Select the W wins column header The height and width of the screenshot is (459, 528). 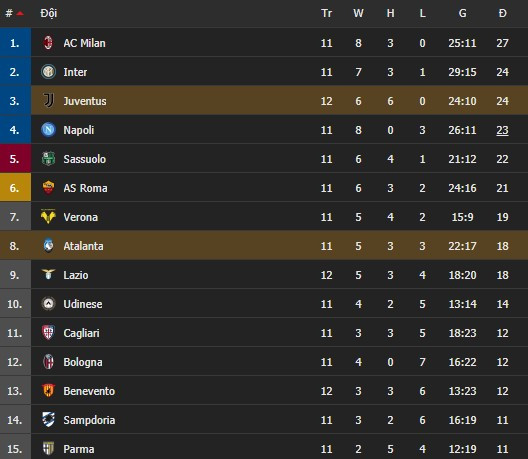coord(358,13)
